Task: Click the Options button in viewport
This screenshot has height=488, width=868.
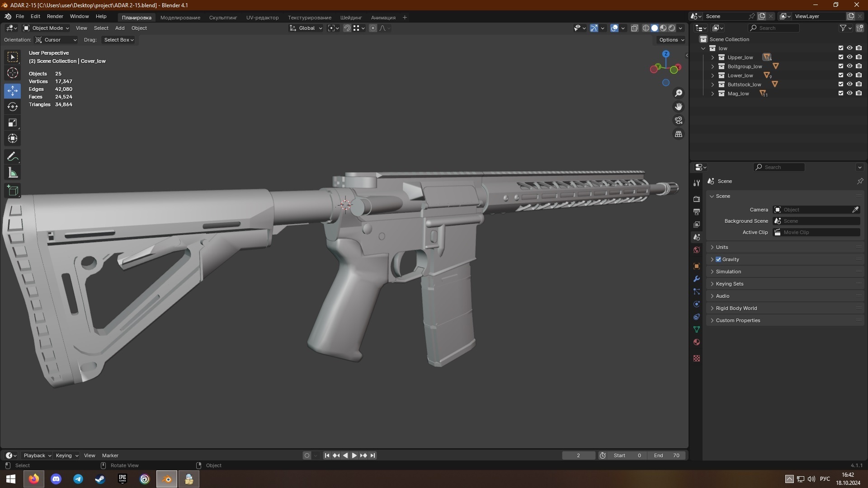Action: [671, 40]
